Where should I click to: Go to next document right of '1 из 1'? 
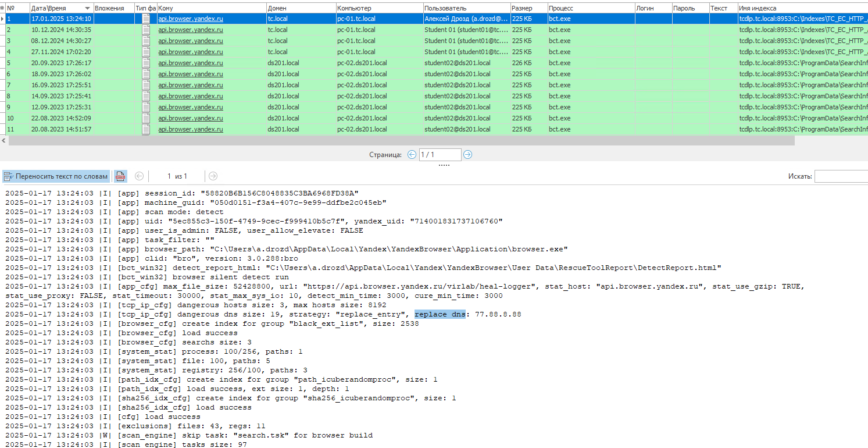[x=213, y=176]
